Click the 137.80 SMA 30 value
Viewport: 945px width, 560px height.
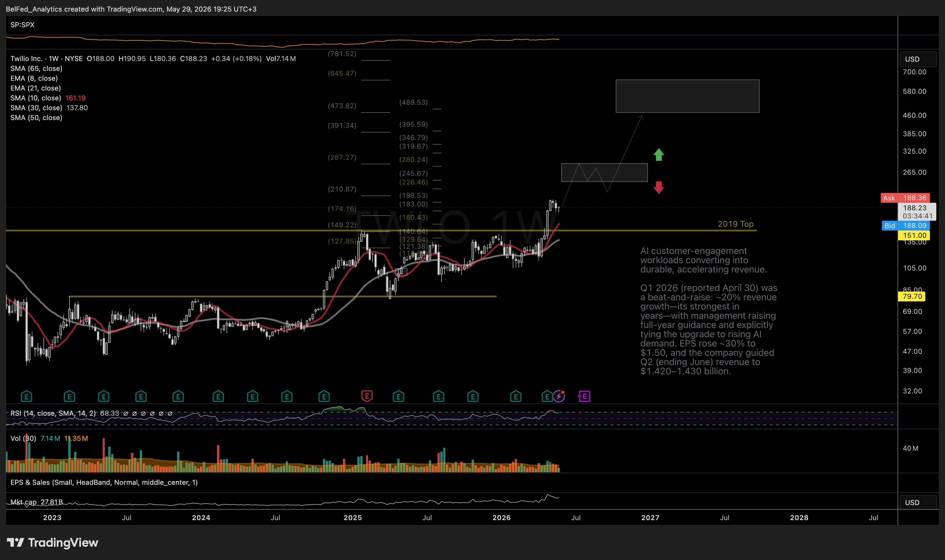pyautogui.click(x=77, y=108)
